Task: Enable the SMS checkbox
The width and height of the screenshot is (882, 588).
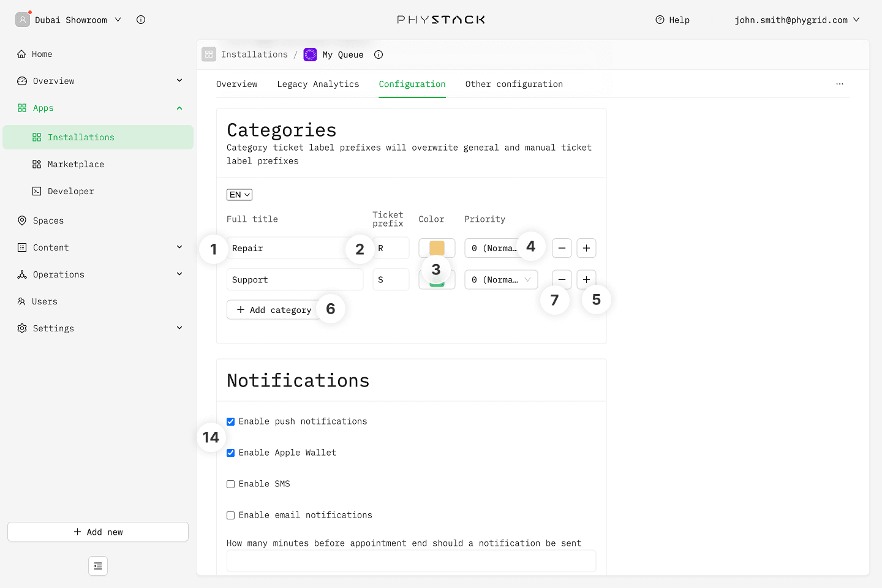Action: pyautogui.click(x=231, y=484)
